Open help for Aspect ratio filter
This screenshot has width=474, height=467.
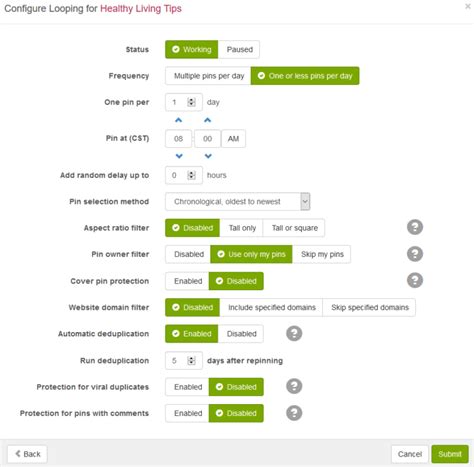pos(415,228)
